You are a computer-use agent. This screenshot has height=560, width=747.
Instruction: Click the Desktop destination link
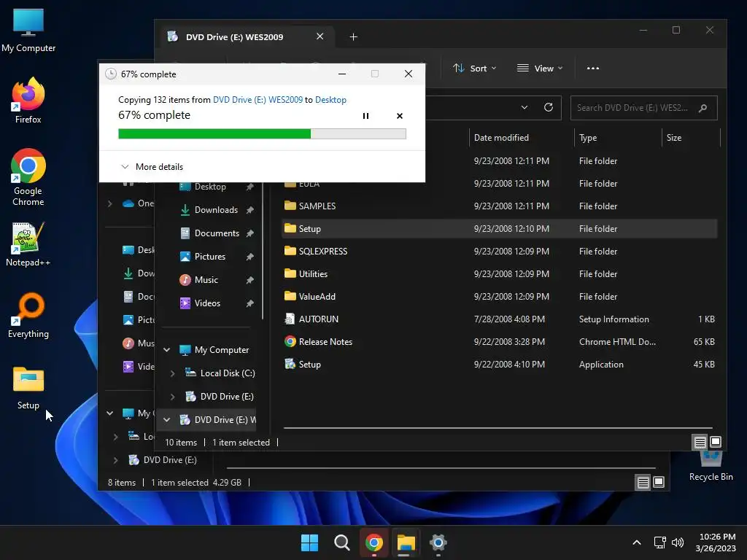[x=330, y=99]
